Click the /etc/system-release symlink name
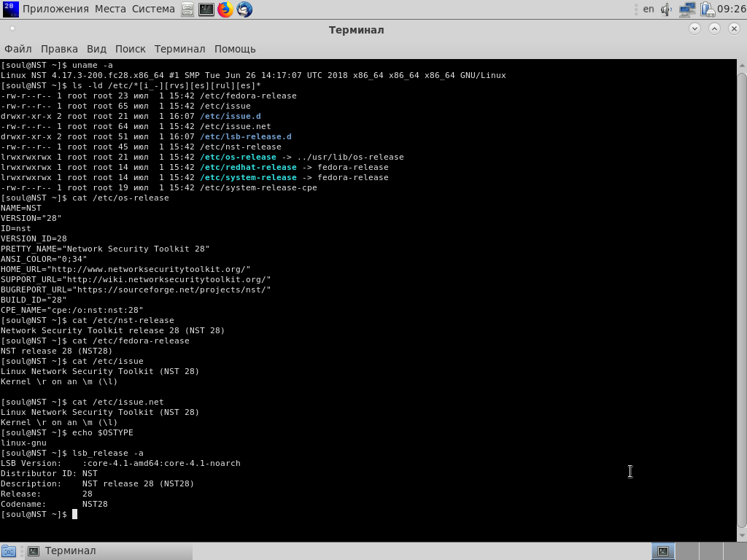Image resolution: width=747 pixels, height=560 pixels. (x=248, y=178)
